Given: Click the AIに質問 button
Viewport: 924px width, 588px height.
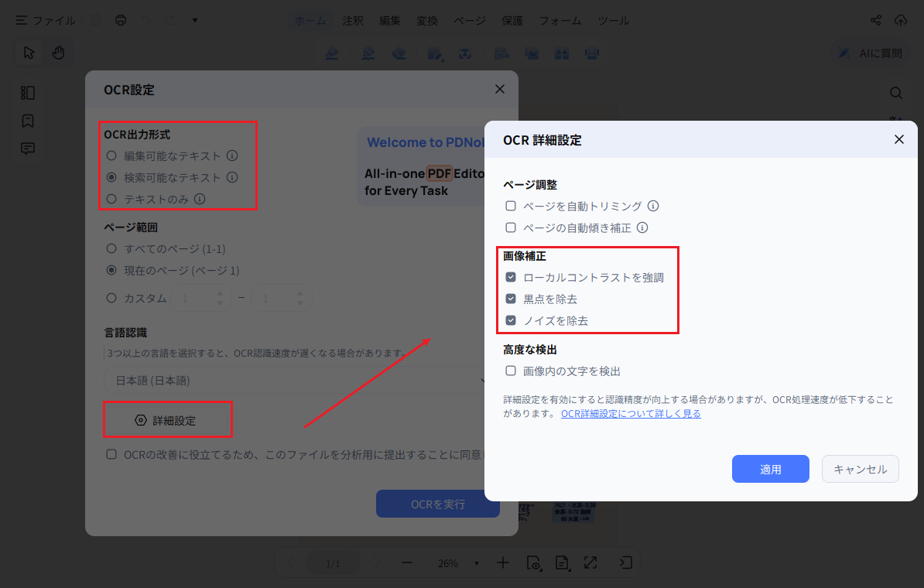Looking at the screenshot, I should (x=871, y=53).
